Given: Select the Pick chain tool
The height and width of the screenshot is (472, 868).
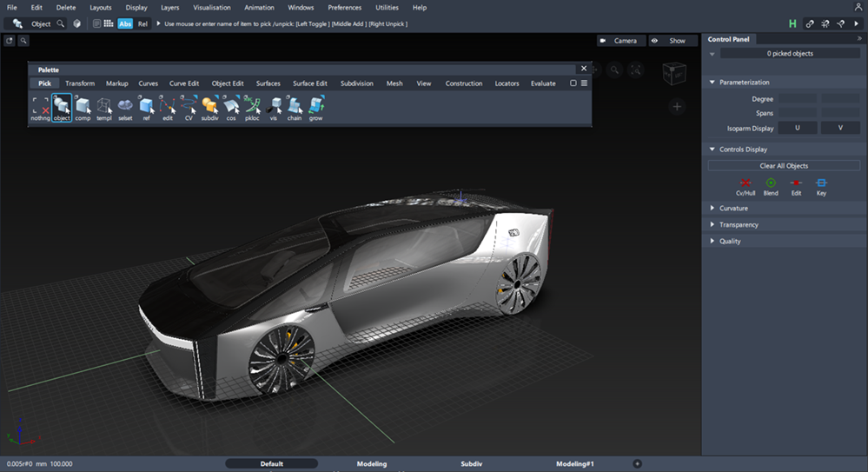Looking at the screenshot, I should coord(295,108).
